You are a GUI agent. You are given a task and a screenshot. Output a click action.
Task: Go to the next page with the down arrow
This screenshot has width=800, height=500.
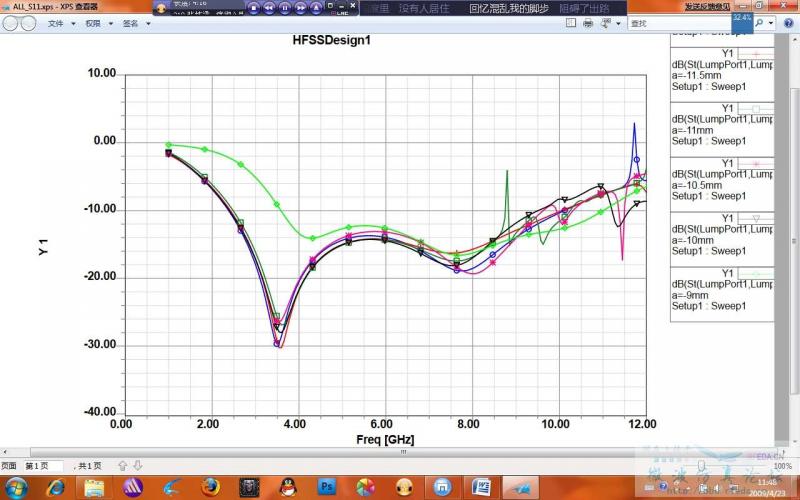138,465
